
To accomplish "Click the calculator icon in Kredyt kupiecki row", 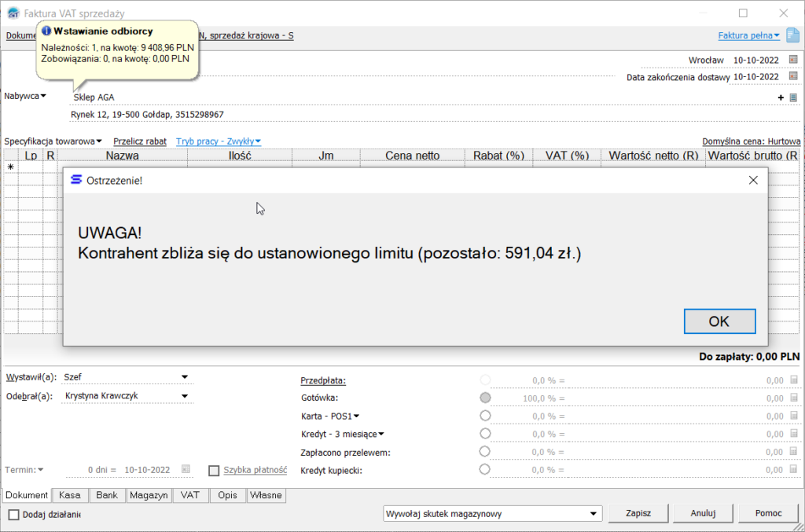I will coord(793,470).
